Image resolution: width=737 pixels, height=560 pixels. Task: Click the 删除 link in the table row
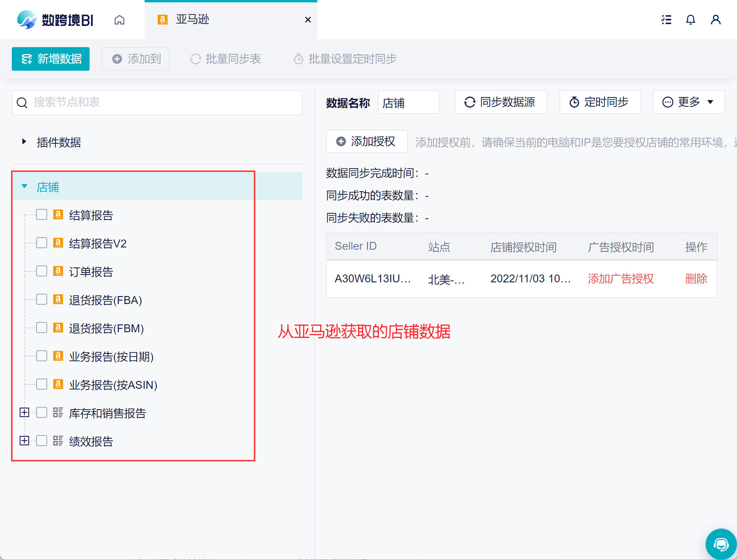click(x=696, y=279)
